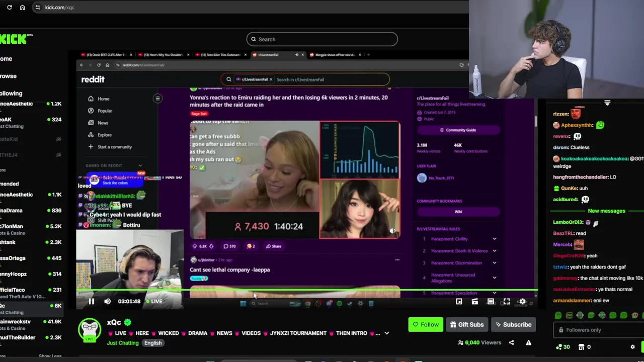Follow the xQc channel
The height and width of the screenshot is (362, 644).
tap(426, 325)
